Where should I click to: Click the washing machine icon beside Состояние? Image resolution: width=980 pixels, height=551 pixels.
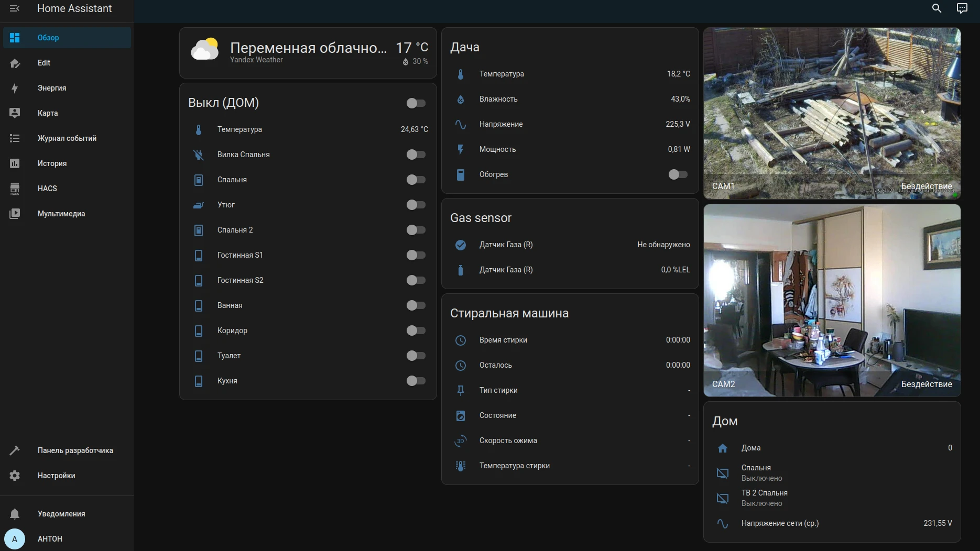[x=461, y=415]
